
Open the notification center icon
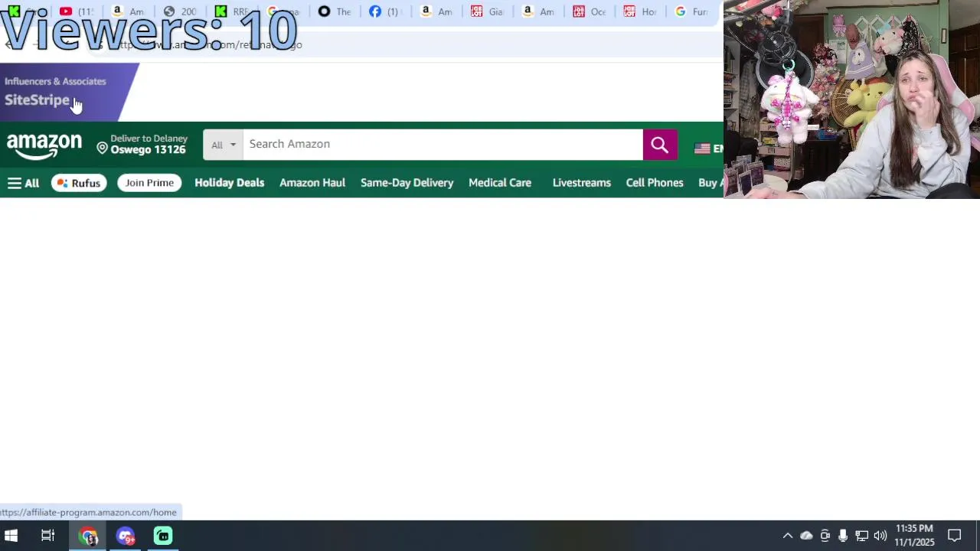pos(955,536)
